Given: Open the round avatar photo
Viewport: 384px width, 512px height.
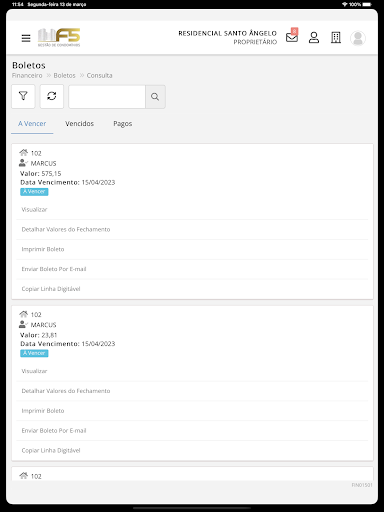Looking at the screenshot, I should 358,38.
